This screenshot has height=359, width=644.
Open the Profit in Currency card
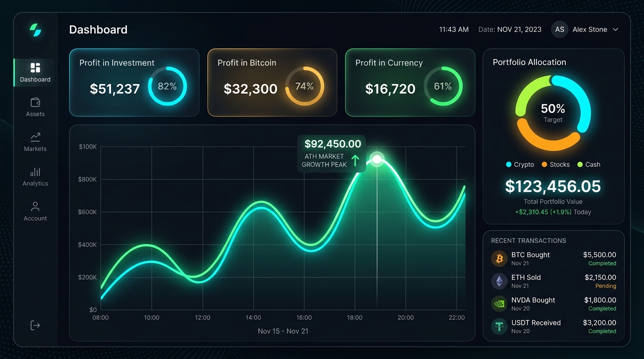[410, 82]
